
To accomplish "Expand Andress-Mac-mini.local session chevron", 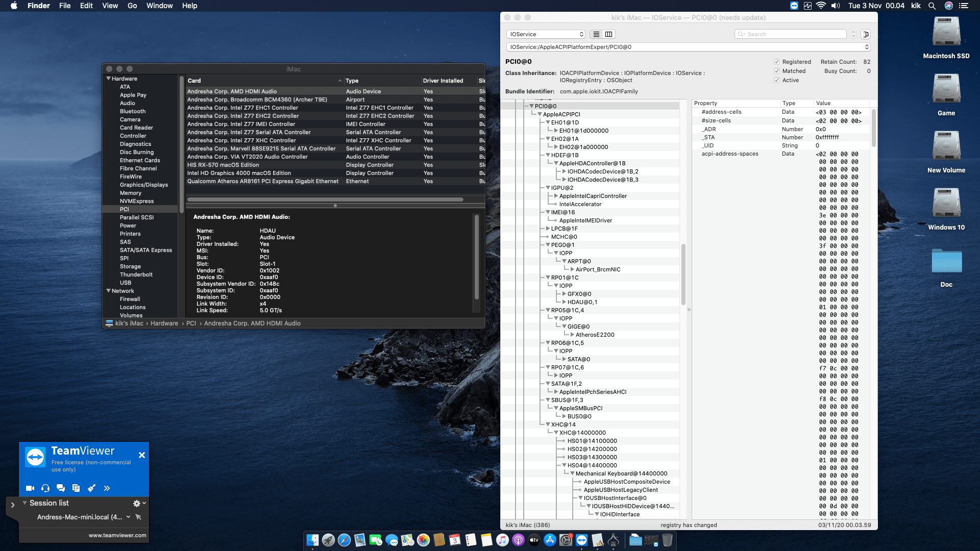I will pyautogui.click(x=128, y=517).
